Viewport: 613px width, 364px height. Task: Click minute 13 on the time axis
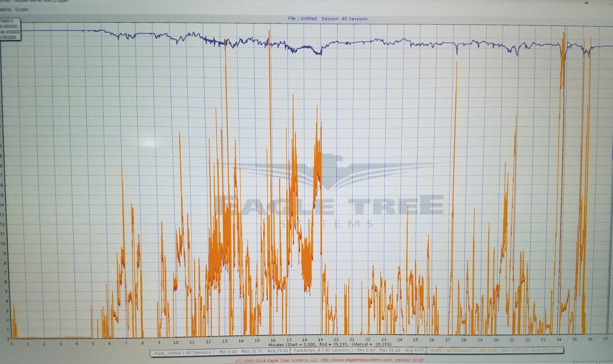coord(225,341)
